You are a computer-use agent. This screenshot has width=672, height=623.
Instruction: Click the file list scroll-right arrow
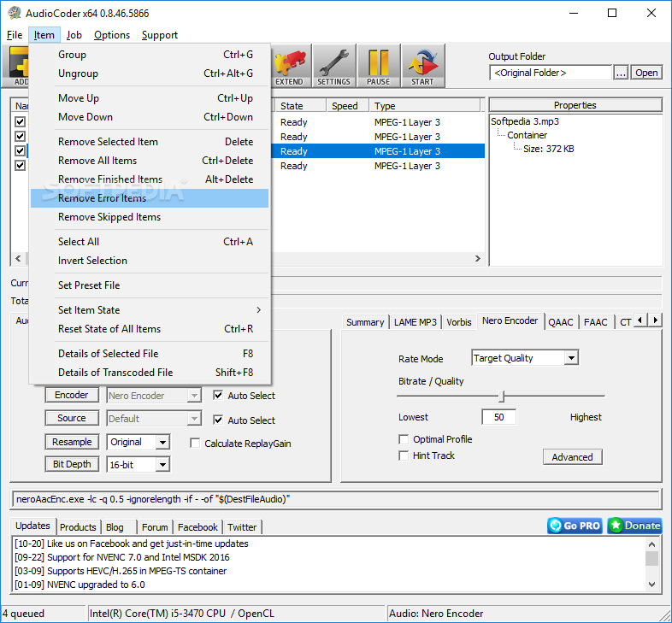click(477, 258)
